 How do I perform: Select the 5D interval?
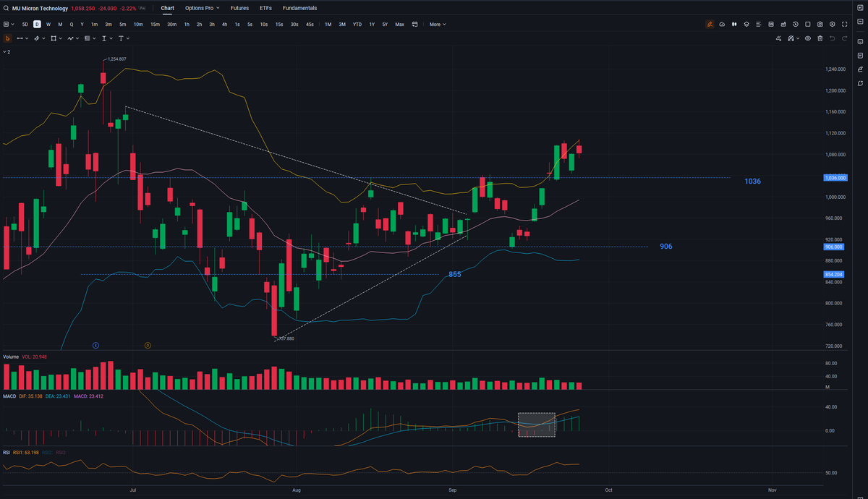(25, 24)
